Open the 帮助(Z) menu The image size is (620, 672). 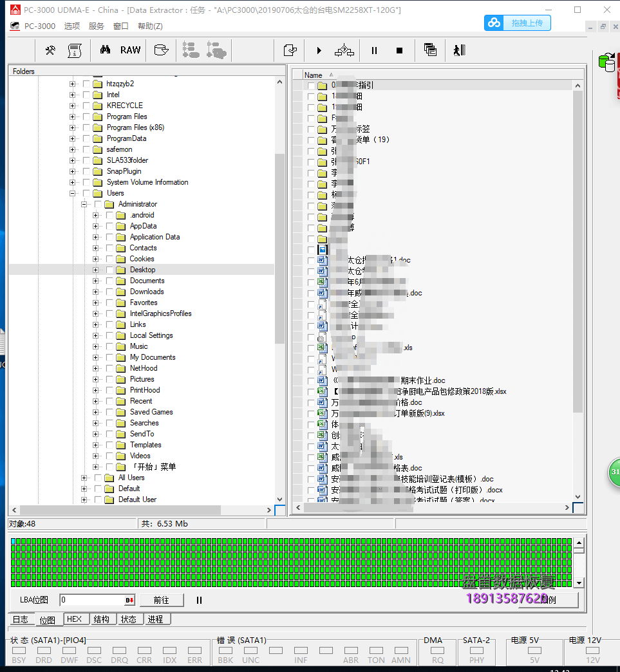tap(150, 26)
